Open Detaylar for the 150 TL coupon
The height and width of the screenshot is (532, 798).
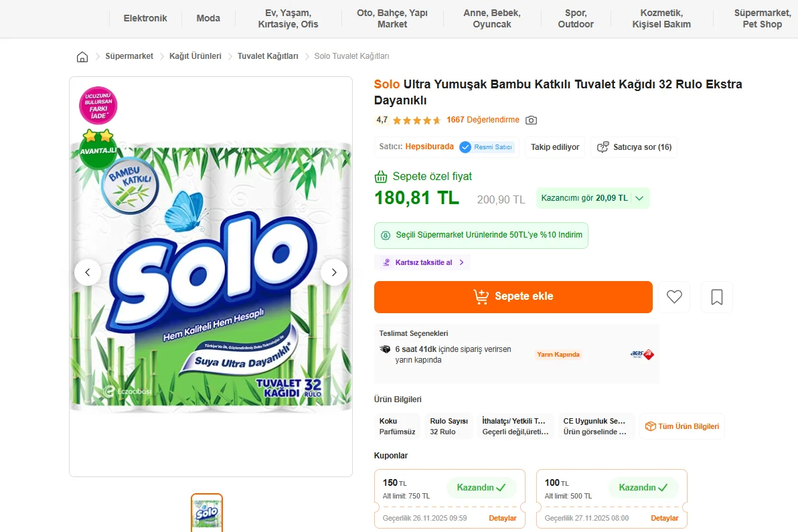pos(503,519)
